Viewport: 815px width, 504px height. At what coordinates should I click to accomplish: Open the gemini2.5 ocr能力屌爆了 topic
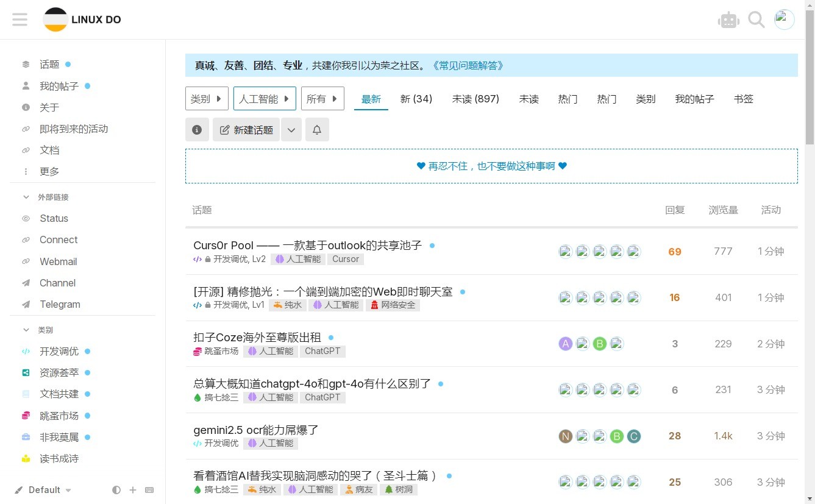click(256, 430)
